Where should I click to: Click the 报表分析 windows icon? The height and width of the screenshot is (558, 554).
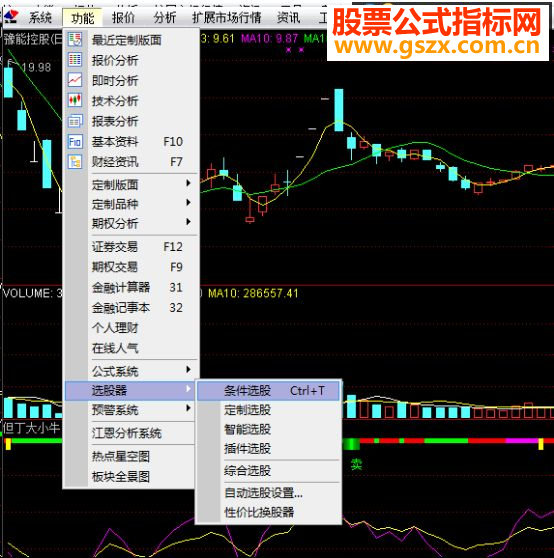(x=75, y=121)
